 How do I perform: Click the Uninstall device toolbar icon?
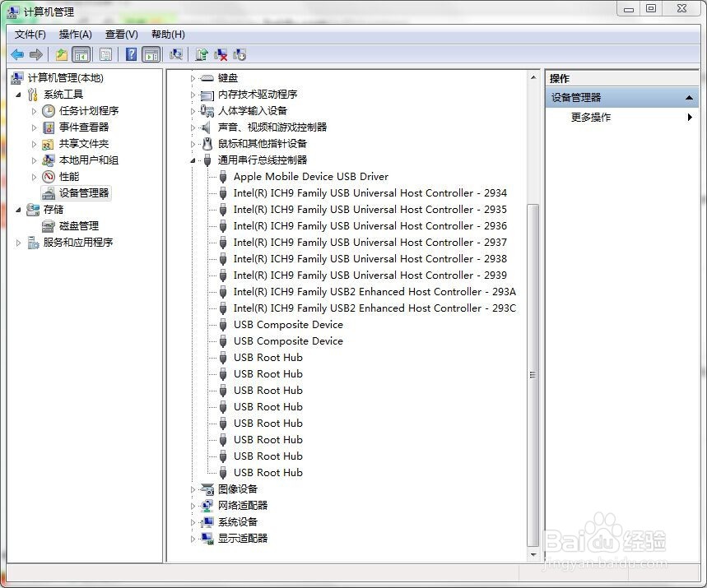(221, 54)
